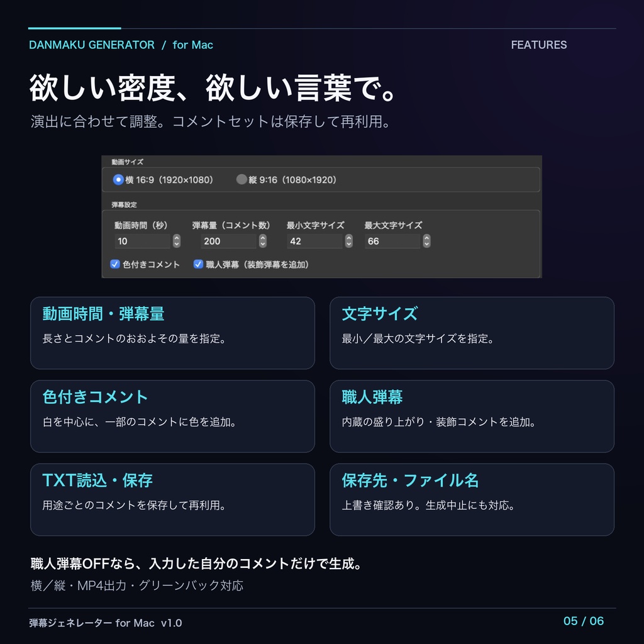Image resolution: width=644 pixels, height=644 pixels.
Task: Click the 最小文字サイズ field showing 42
Action: coord(315,241)
